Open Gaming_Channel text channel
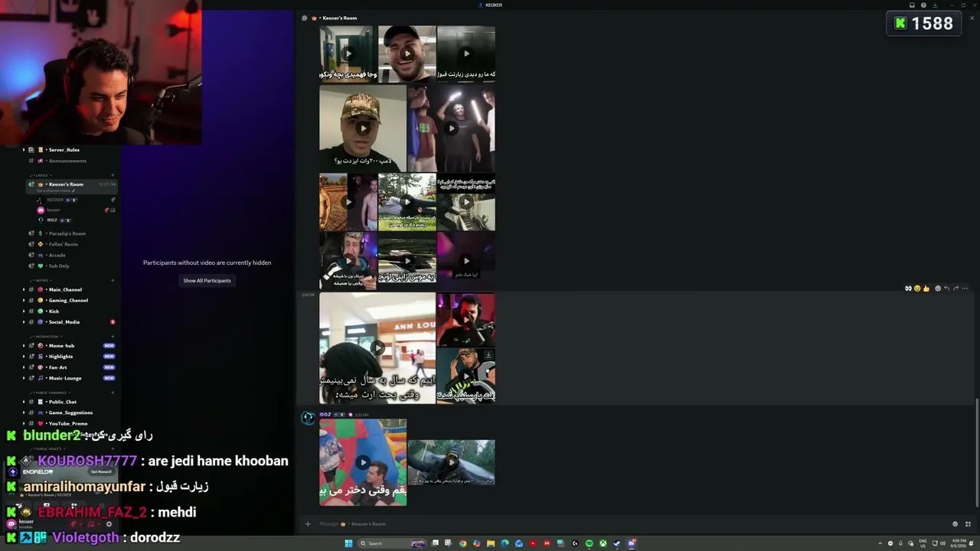Image resolution: width=980 pixels, height=551 pixels. click(68, 300)
